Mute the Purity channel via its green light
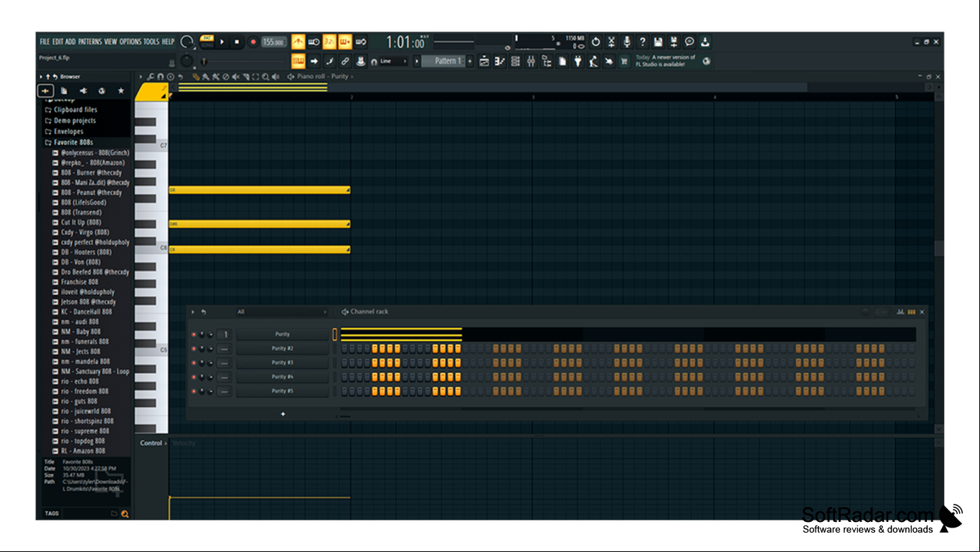This screenshot has height=552, width=980. (x=194, y=335)
